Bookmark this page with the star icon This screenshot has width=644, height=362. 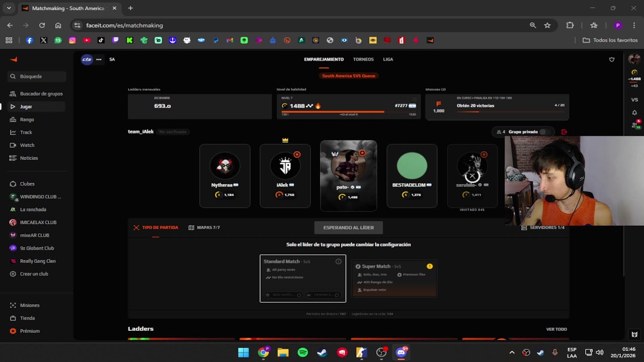[547, 25]
